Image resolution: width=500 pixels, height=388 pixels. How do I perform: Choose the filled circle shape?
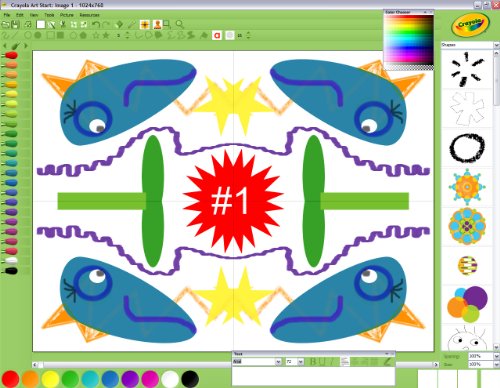tap(38, 35)
